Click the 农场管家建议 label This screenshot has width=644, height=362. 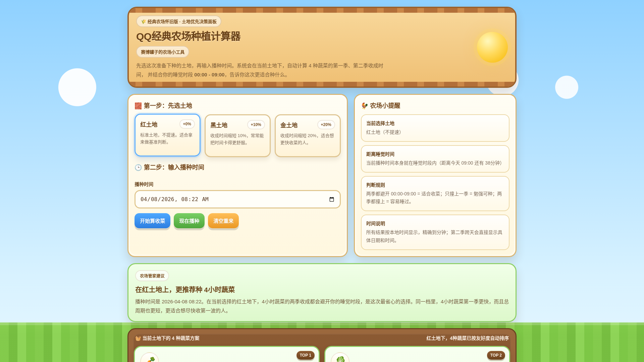pos(152,276)
